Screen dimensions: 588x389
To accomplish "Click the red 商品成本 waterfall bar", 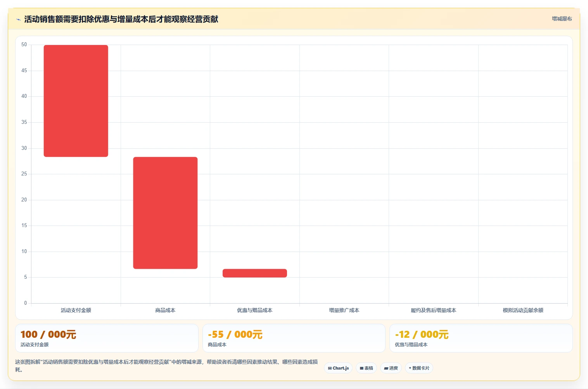I will click(x=165, y=213).
